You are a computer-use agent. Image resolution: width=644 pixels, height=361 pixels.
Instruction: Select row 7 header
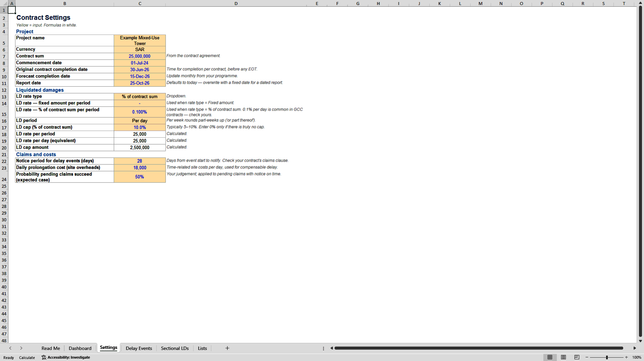pos(4,56)
